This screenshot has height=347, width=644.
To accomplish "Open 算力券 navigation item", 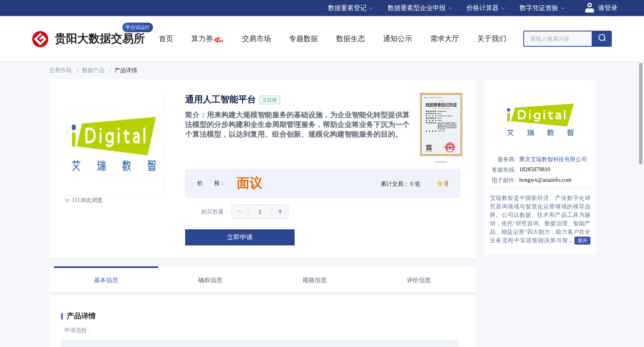I will click(202, 39).
